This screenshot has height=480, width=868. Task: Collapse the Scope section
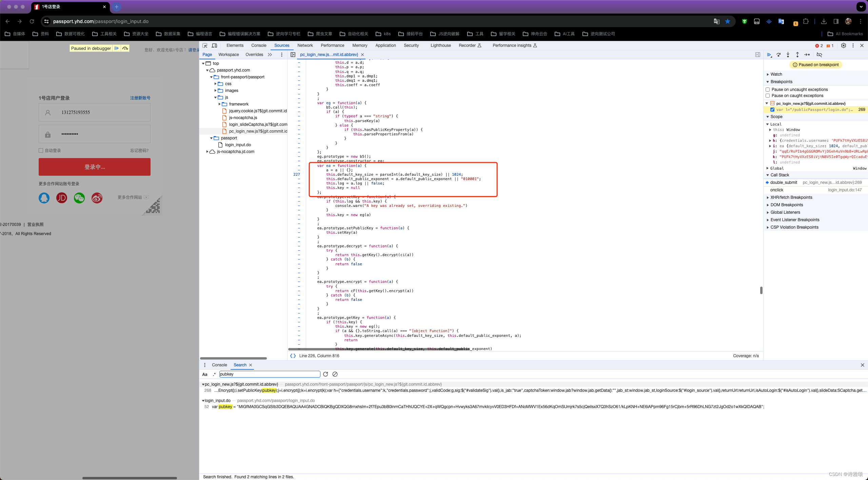pyautogui.click(x=768, y=117)
